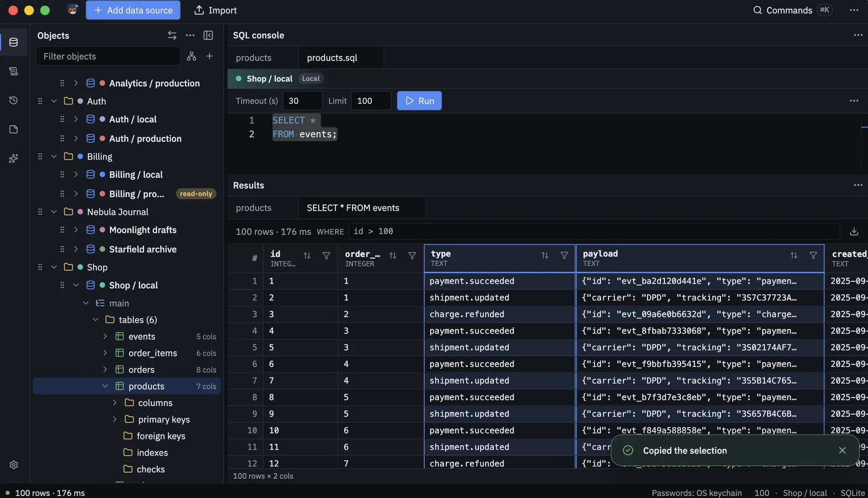
Task: Switch to the products.sql editor tab
Action: coord(341,58)
